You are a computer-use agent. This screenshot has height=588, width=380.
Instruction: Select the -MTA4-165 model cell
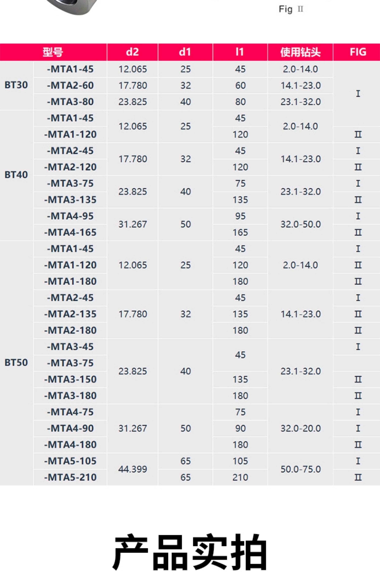click(x=70, y=232)
